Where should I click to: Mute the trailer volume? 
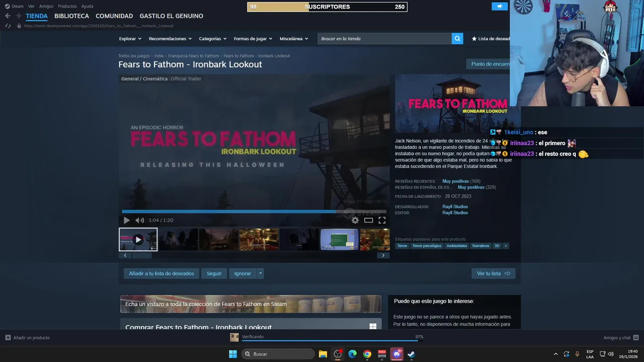(139, 220)
